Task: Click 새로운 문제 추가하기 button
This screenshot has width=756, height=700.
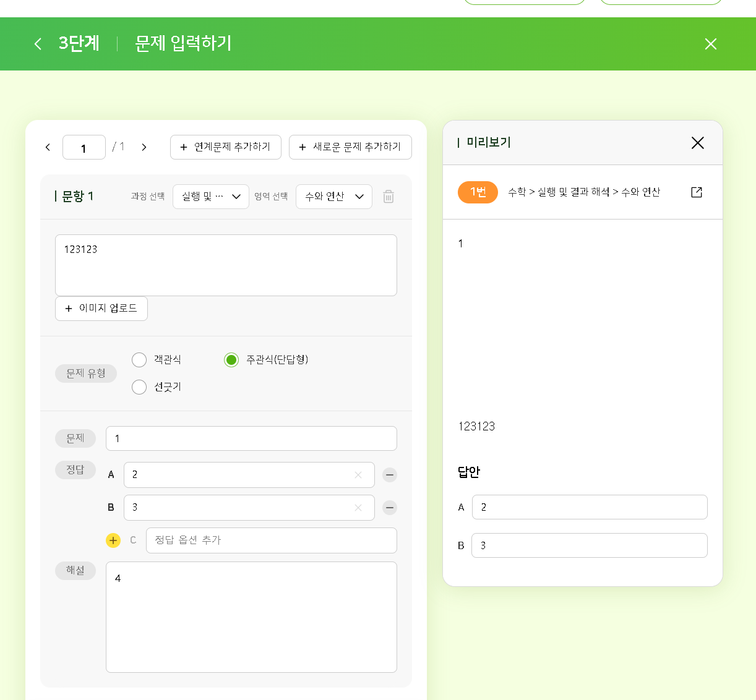Action: point(350,147)
